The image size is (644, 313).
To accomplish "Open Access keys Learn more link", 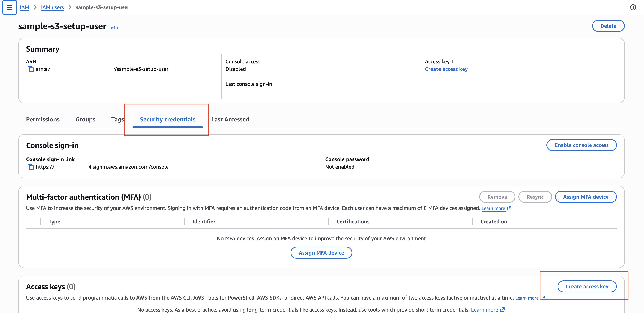I will [530, 298].
